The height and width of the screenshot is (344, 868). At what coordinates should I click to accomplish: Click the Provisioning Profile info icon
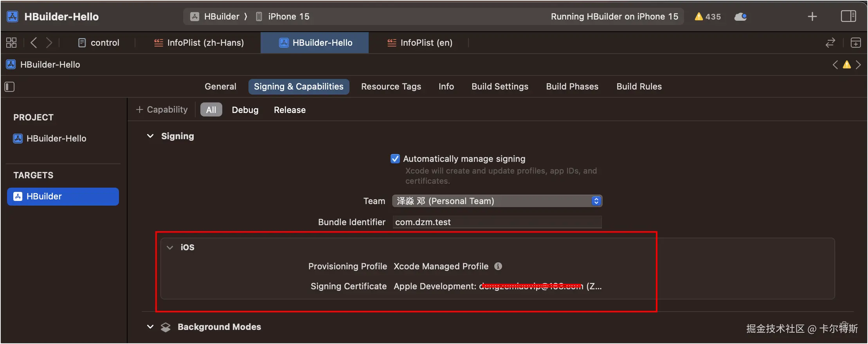[x=498, y=266]
